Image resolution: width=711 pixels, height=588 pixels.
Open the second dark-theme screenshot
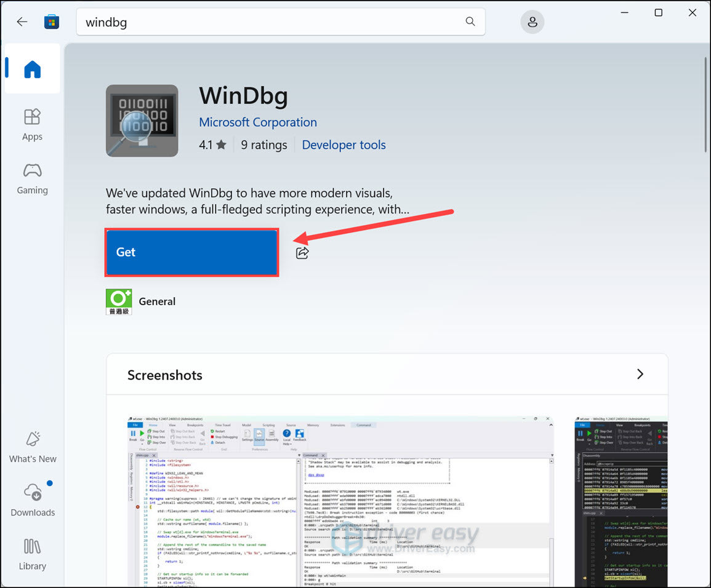[621, 501]
